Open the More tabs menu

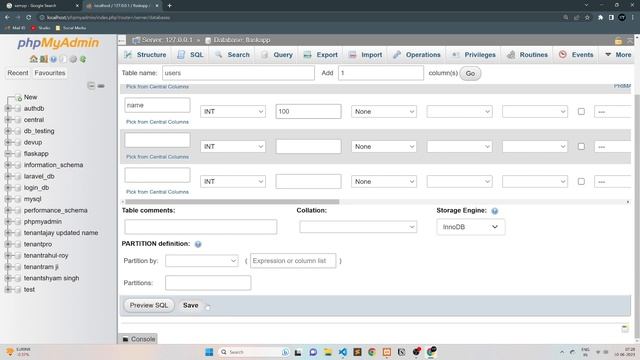tap(618, 55)
